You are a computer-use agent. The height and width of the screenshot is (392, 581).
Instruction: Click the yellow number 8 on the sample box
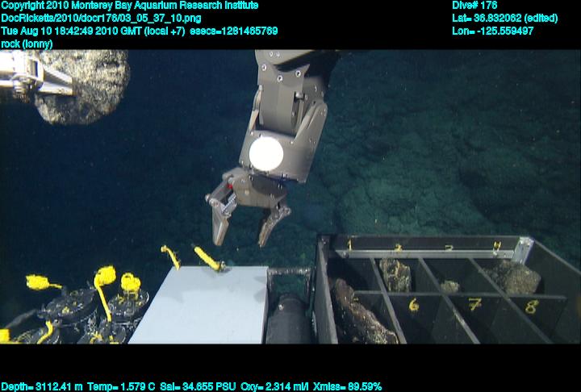[x=532, y=307]
